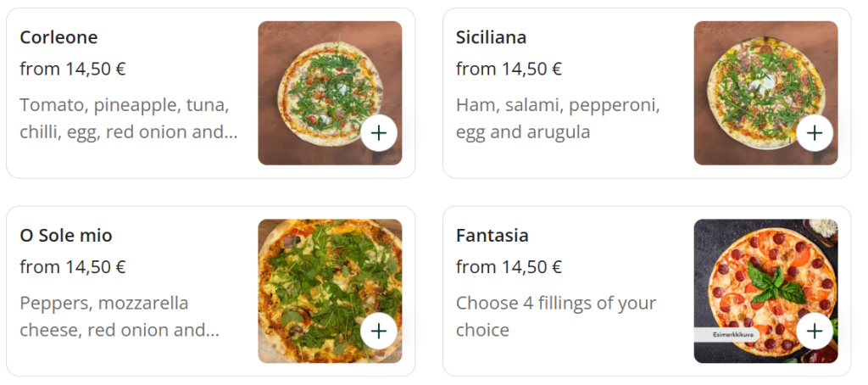Select the Fantasia pizza title
The width and height of the screenshot is (868, 385).
tap(492, 236)
